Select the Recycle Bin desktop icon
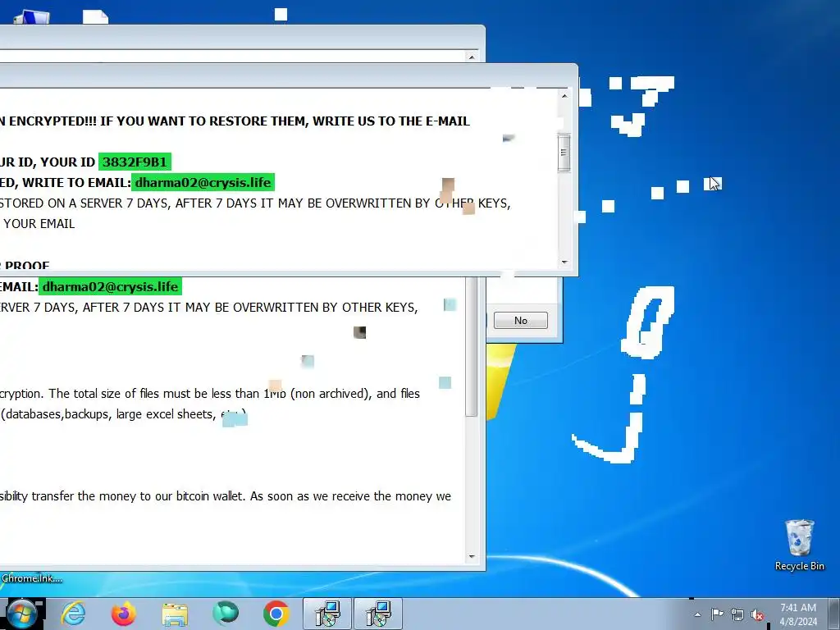Screen dimensions: 840x630 (799, 545)
